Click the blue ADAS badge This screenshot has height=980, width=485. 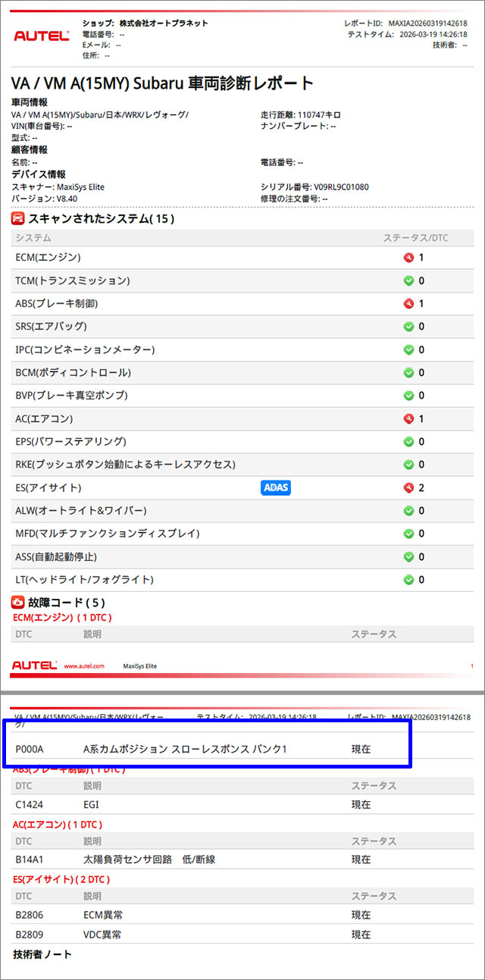click(x=276, y=487)
